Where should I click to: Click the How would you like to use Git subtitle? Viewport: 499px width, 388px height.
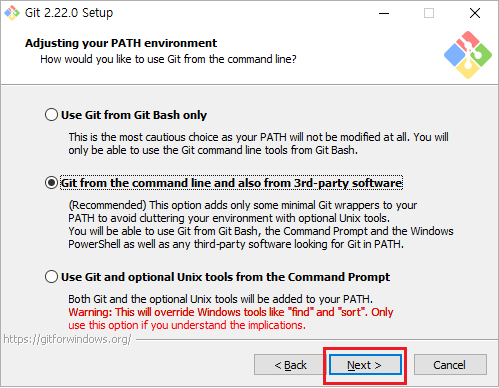click(x=168, y=59)
